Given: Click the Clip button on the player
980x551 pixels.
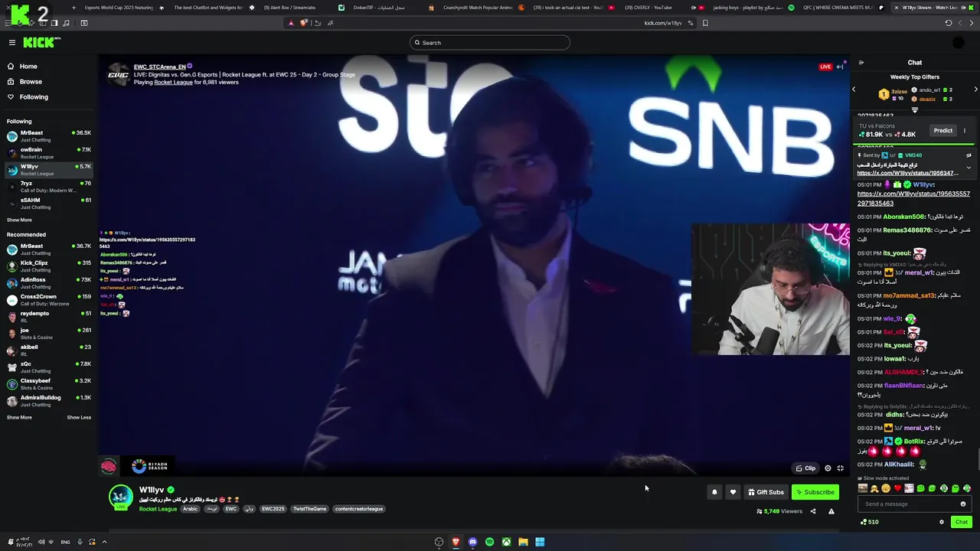Looking at the screenshot, I should pyautogui.click(x=805, y=468).
